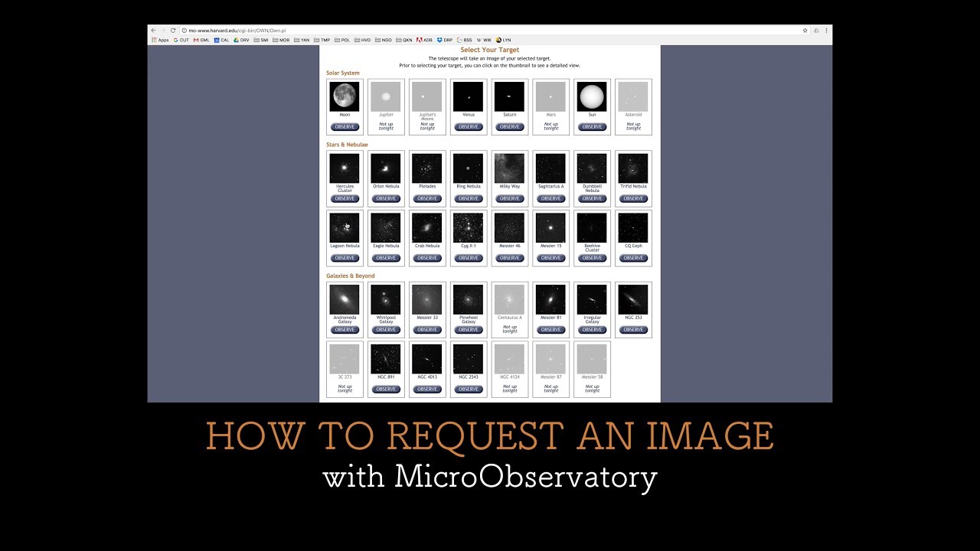Click OBSERVE for Dumbbell Nebula
This screenshot has width=980, height=551.
[593, 198]
